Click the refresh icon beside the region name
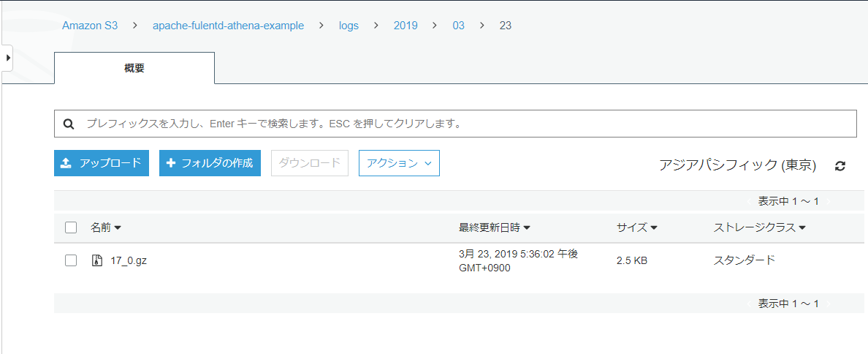The width and height of the screenshot is (868, 354). coord(840,166)
